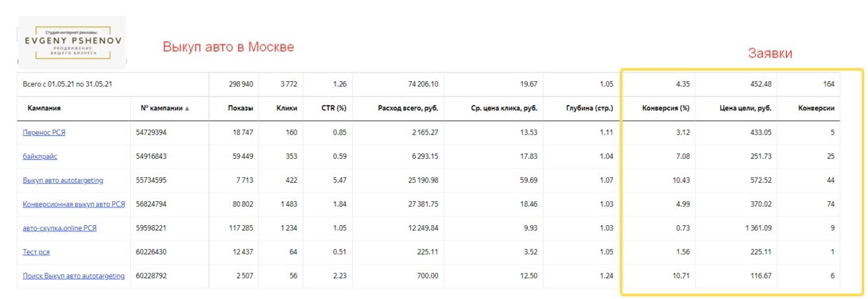The width and height of the screenshot is (868, 299).
Task: Open the Тест рся campaign link
Action: pos(37,252)
